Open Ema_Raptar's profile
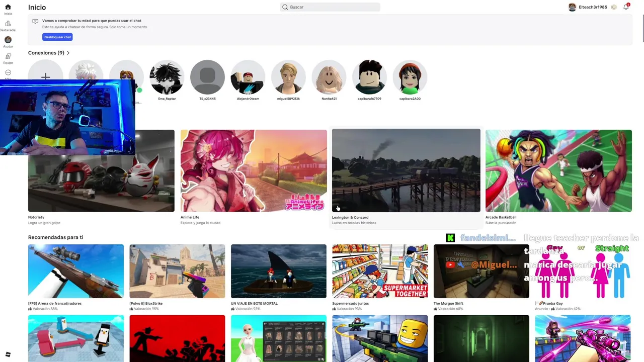 point(167,80)
